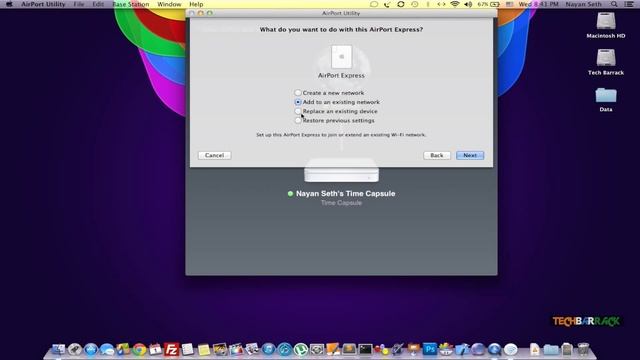Open Terminal from the Dock
The image size is (640, 360).
[365, 349]
